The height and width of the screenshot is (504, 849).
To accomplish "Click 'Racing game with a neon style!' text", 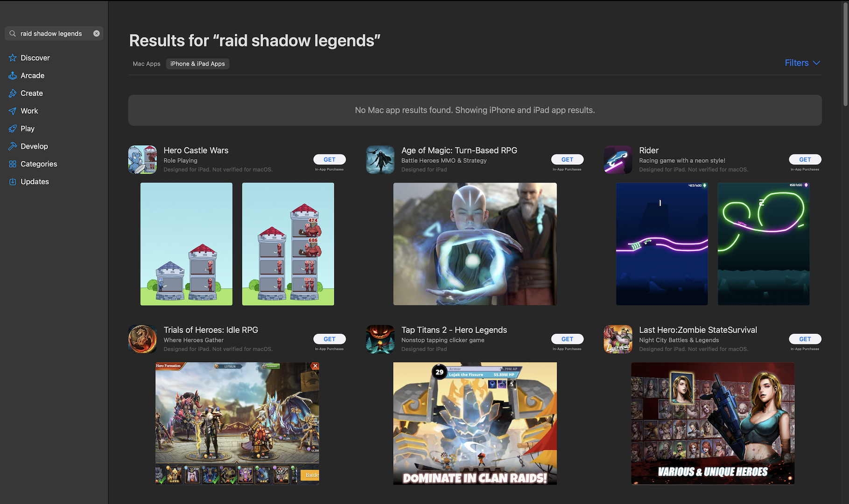I will 682,161.
